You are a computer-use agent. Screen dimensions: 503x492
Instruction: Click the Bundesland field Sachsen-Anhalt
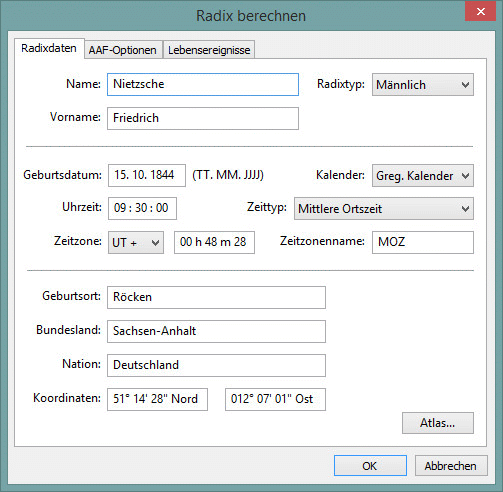(x=216, y=331)
